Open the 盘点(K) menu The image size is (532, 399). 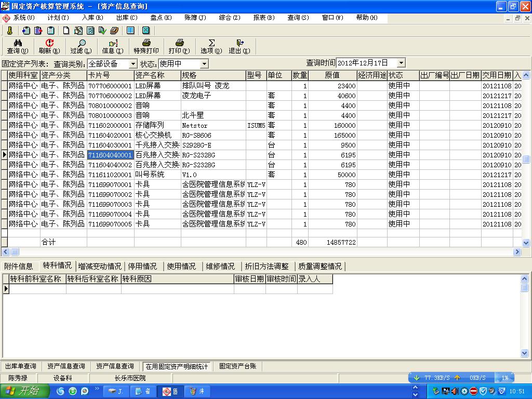(x=161, y=18)
